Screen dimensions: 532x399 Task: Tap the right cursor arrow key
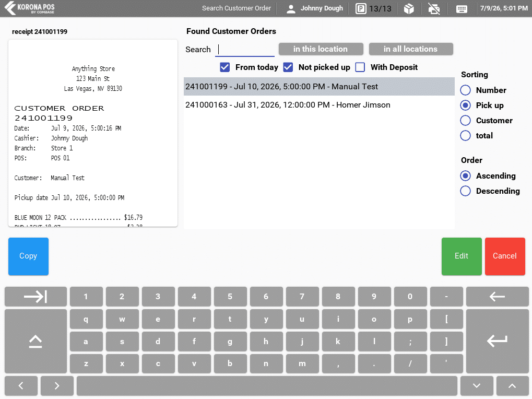57,386
